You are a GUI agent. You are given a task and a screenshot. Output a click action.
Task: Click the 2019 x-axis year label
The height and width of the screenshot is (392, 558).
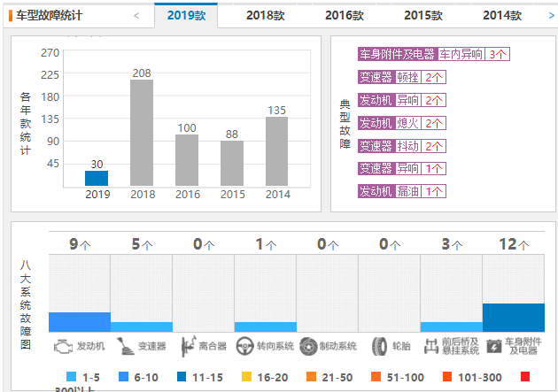pos(97,195)
